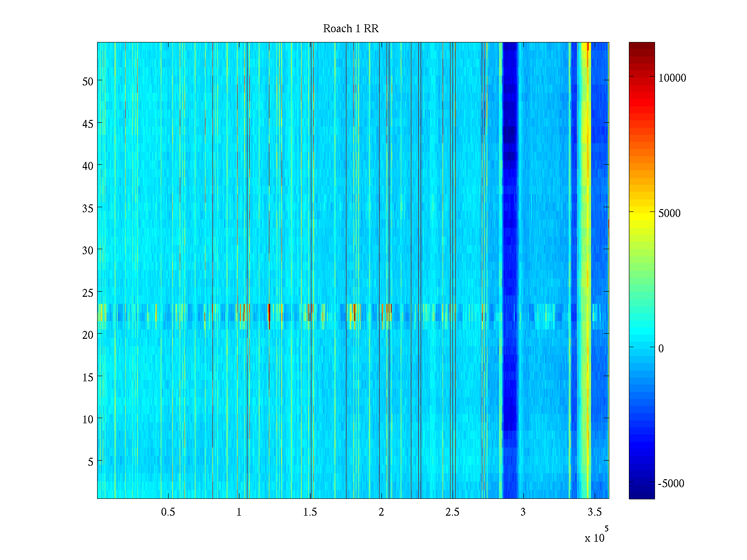
Task: Select the x-axis tick label 3
Action: (x=523, y=512)
